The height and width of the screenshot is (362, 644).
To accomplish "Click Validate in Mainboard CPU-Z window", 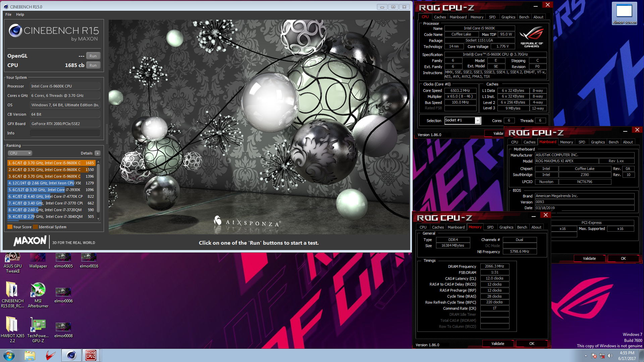I will coord(589,258).
